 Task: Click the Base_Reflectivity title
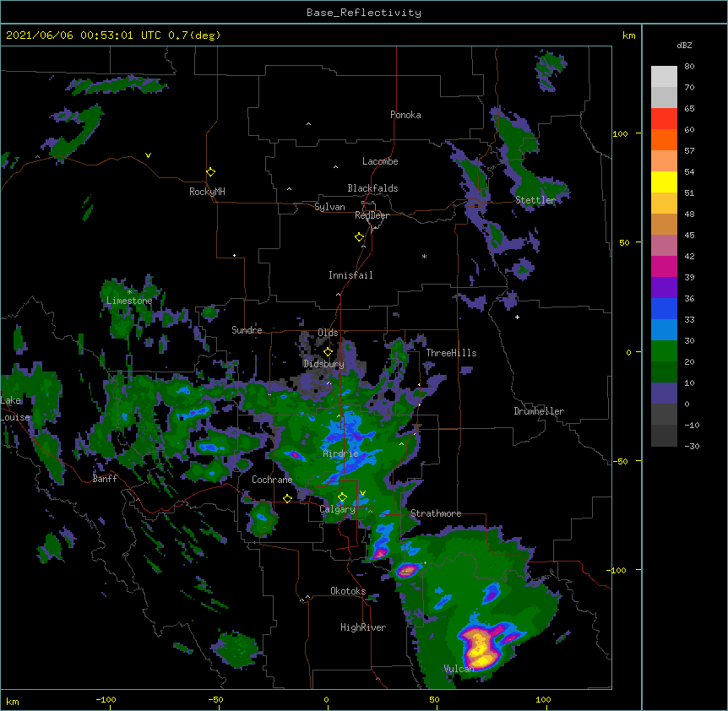[364, 13]
